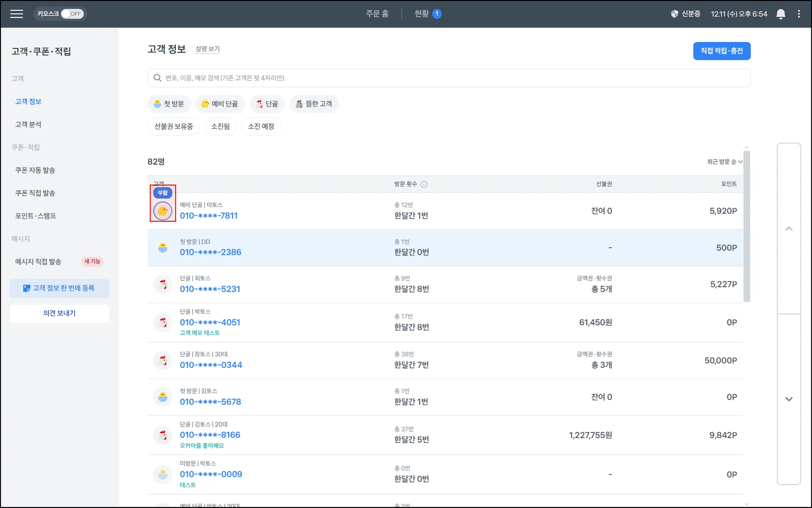Click the scroll down chevron panel

coord(789,399)
